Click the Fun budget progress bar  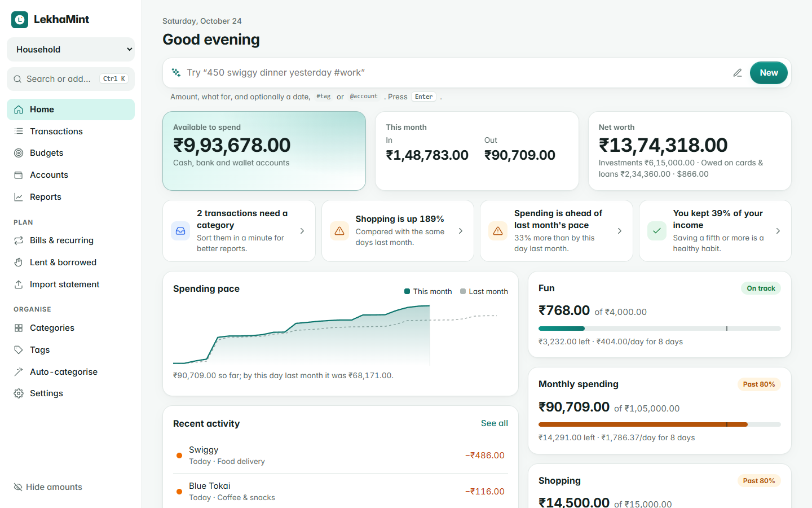tap(660, 329)
